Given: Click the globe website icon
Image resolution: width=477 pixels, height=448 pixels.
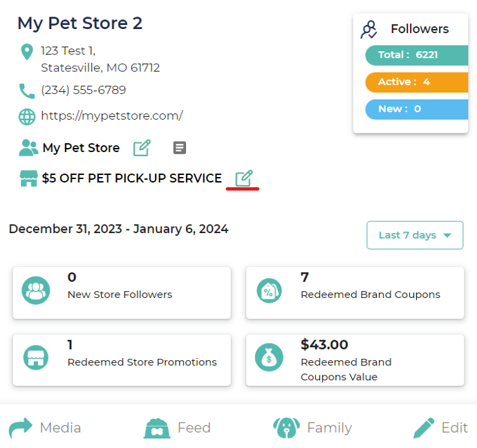Looking at the screenshot, I should pos(27,116).
